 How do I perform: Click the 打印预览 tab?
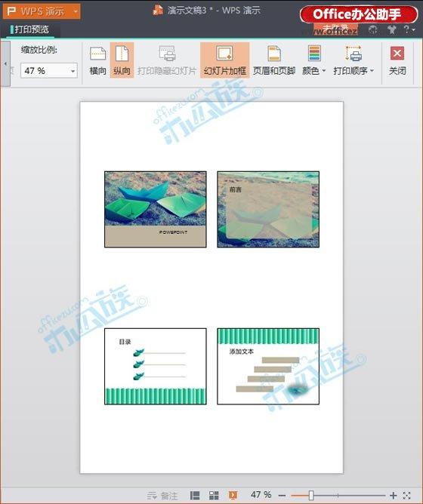pyautogui.click(x=31, y=29)
